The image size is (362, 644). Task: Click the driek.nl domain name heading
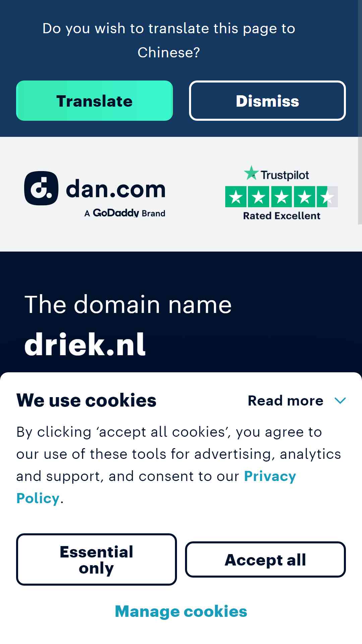coord(85,344)
